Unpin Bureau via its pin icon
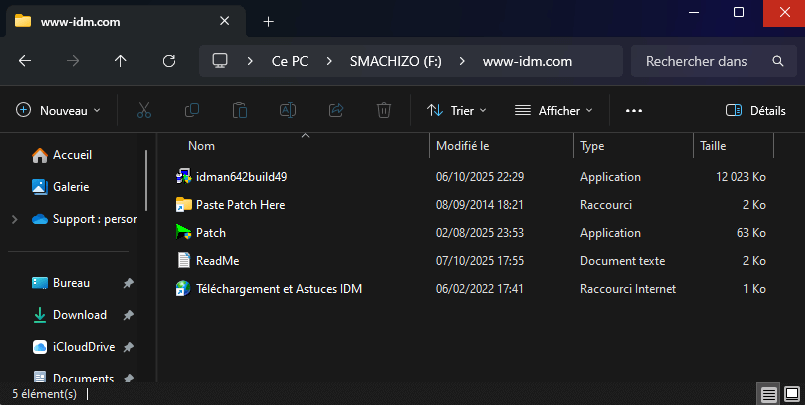Image resolution: width=805 pixels, height=405 pixels. [128, 283]
